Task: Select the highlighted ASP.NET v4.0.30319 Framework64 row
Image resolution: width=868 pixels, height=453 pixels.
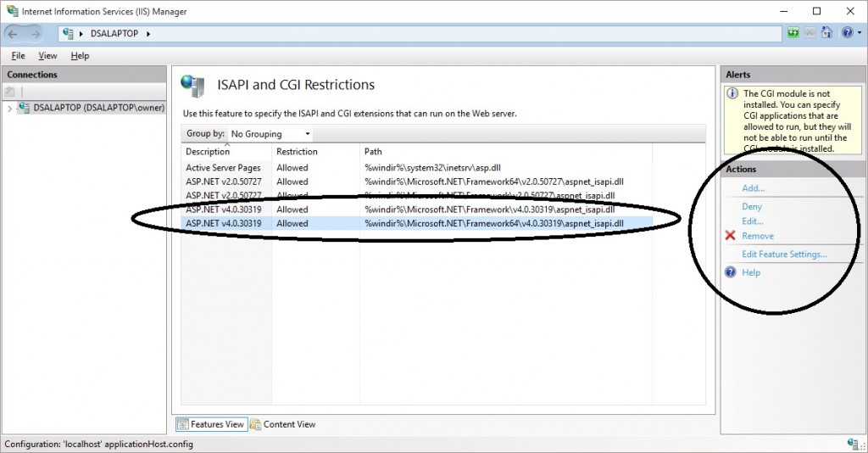Action: pos(416,223)
